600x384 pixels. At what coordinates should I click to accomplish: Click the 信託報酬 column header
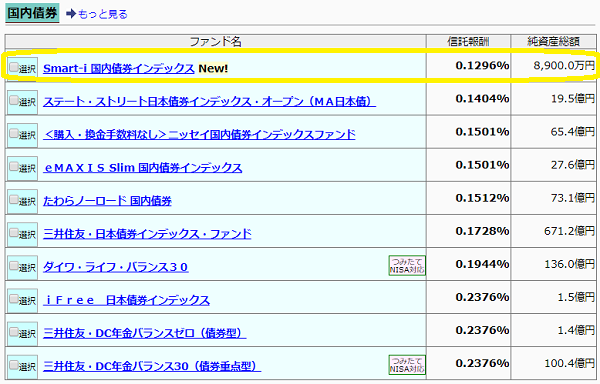point(468,41)
